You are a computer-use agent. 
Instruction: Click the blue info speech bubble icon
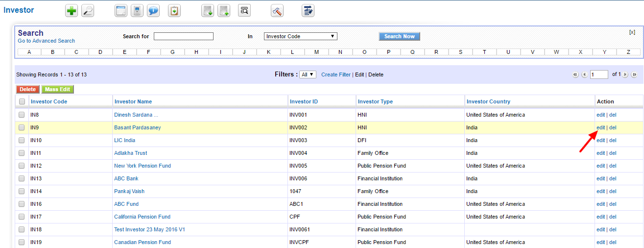point(153,11)
